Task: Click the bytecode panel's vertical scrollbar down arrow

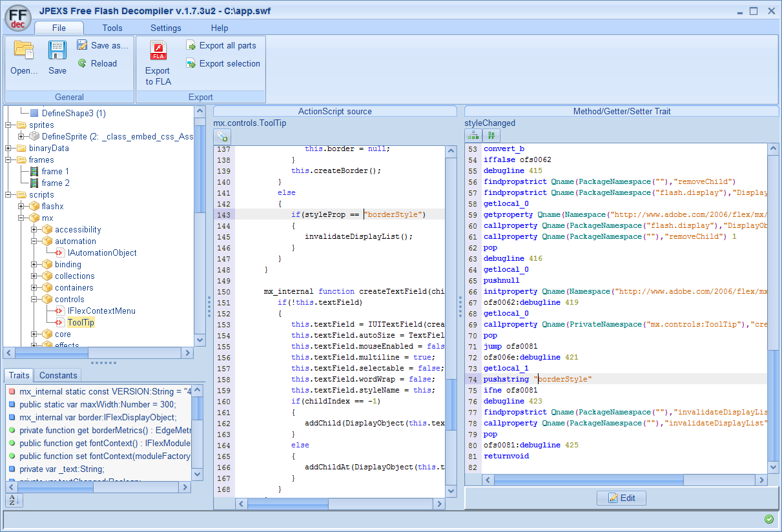Action: [773, 469]
